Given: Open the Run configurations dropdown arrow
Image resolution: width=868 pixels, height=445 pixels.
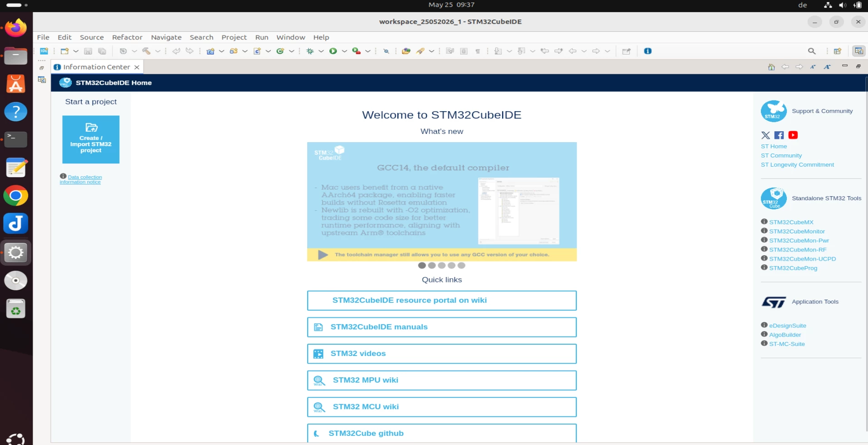Looking at the screenshot, I should [344, 51].
